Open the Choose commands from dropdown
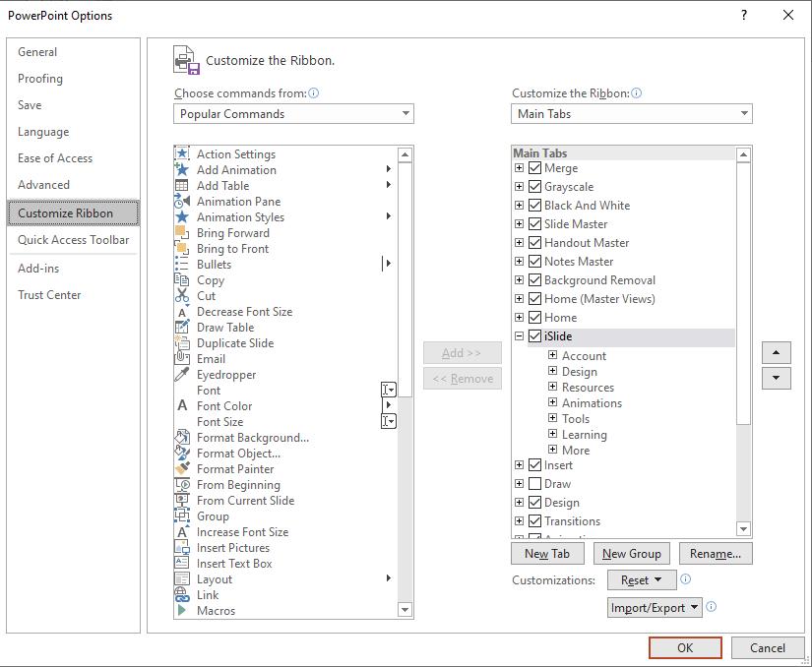Viewport: 812px width, 667px height. [x=293, y=114]
